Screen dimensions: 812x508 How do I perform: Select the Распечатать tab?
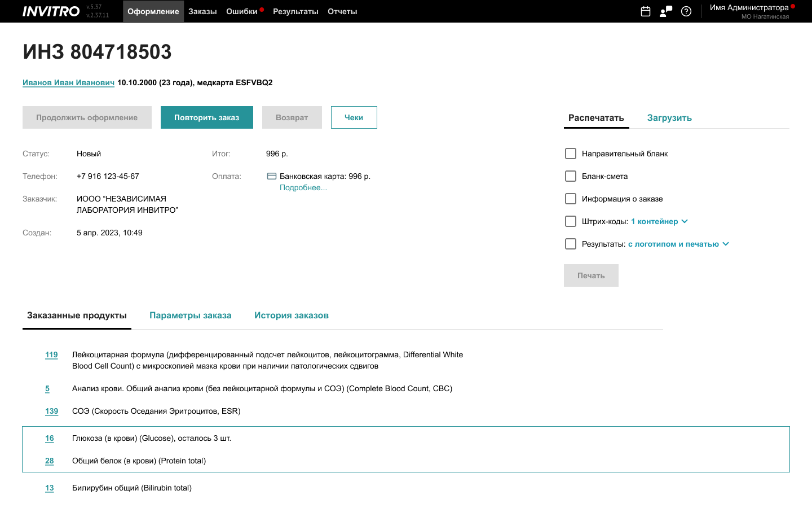click(x=596, y=117)
